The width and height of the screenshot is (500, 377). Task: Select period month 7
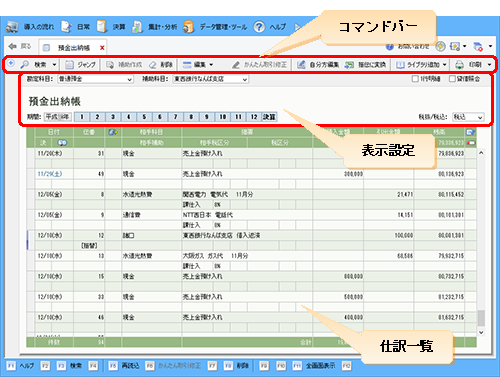pos(175,117)
